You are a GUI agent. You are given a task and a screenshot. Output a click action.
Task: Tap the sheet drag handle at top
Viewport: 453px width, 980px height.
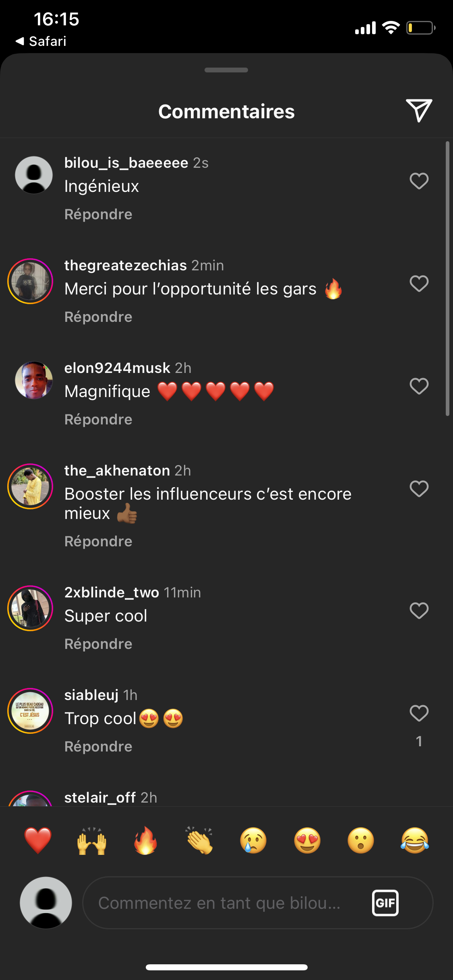pos(226,70)
